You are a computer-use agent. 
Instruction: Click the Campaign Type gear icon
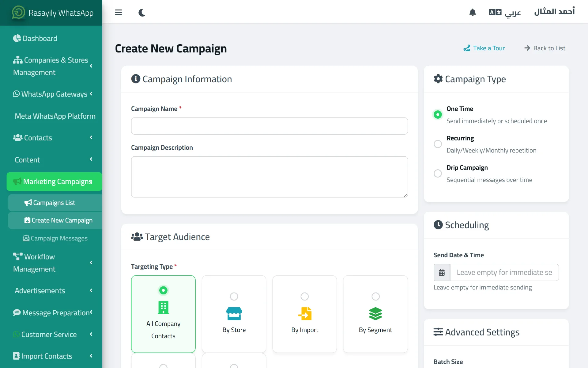(x=438, y=79)
